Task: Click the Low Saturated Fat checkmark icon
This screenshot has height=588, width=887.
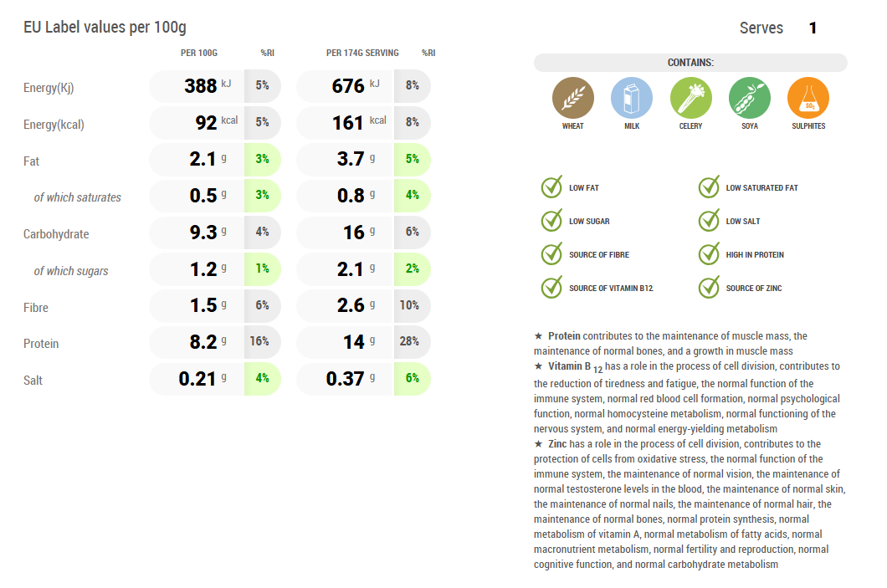Action: coord(709,187)
